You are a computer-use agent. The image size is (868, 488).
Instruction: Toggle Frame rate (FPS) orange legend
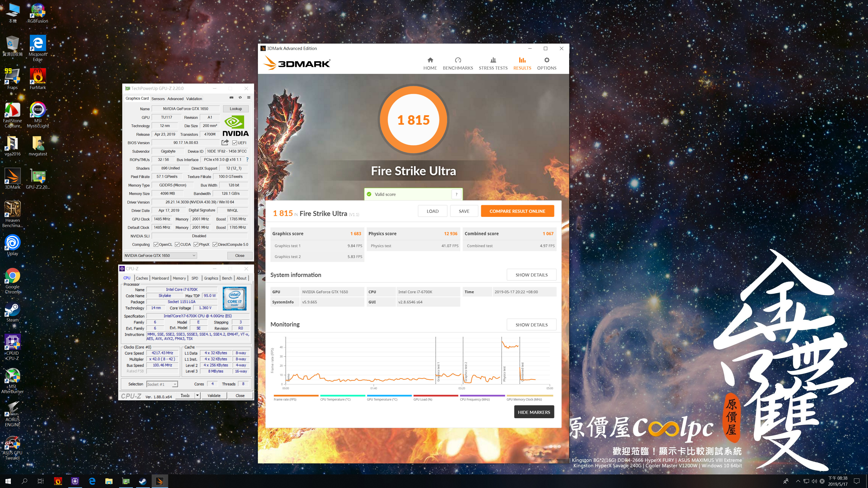point(296,398)
